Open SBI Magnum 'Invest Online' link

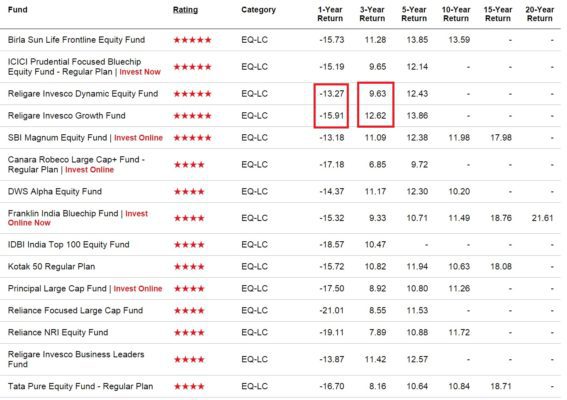click(138, 137)
